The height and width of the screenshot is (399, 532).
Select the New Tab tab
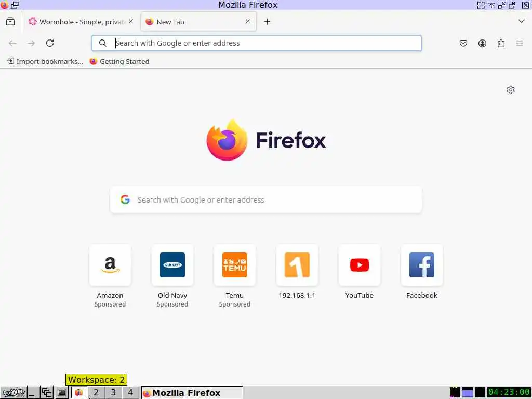(x=198, y=22)
